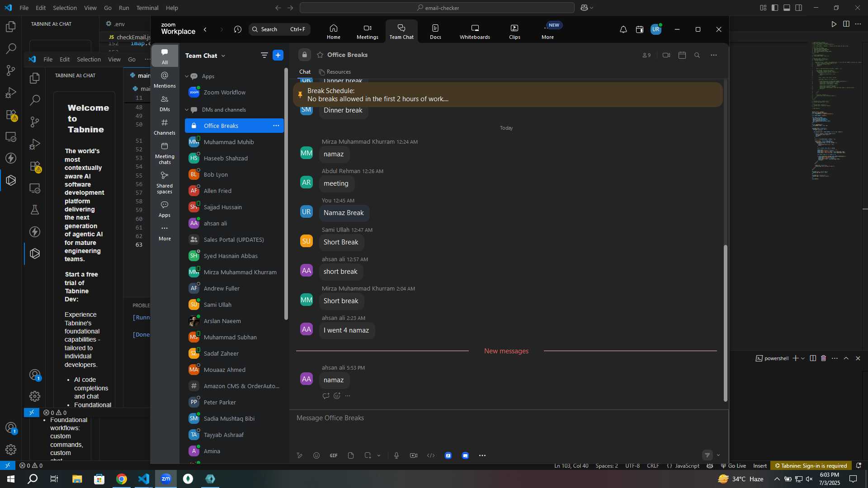This screenshot has height=488, width=868.
Task: Open Team Chat filter icon
Action: click(x=264, y=55)
